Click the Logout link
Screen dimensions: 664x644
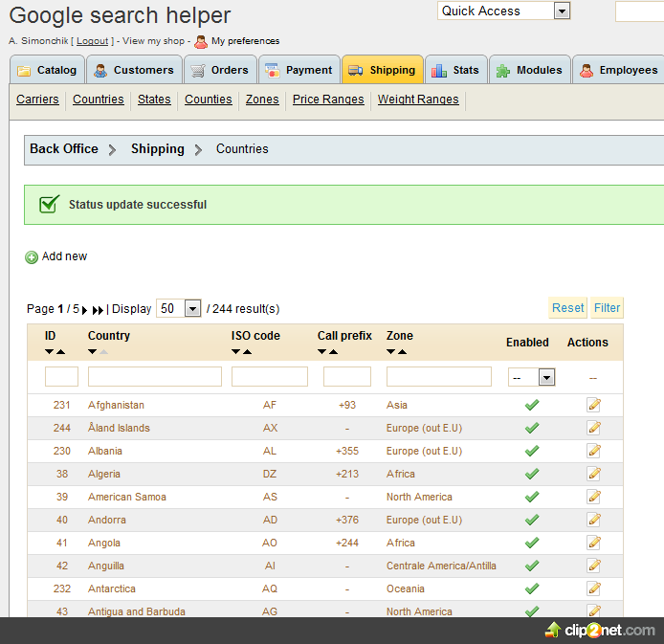coord(92,41)
